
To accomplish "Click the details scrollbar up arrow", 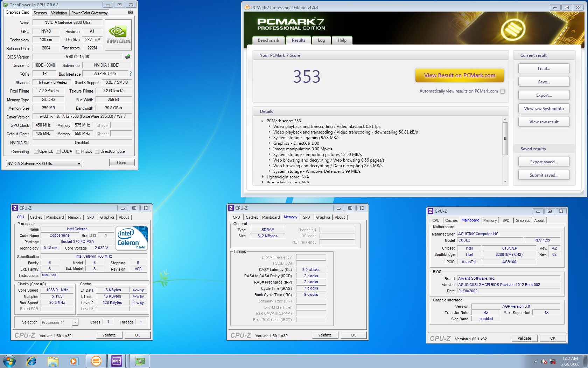I will [x=505, y=120].
